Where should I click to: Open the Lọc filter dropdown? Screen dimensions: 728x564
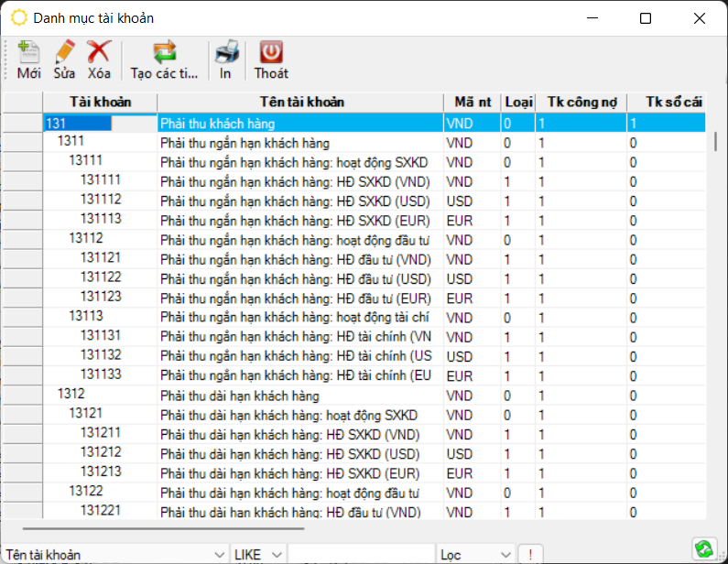(x=506, y=555)
